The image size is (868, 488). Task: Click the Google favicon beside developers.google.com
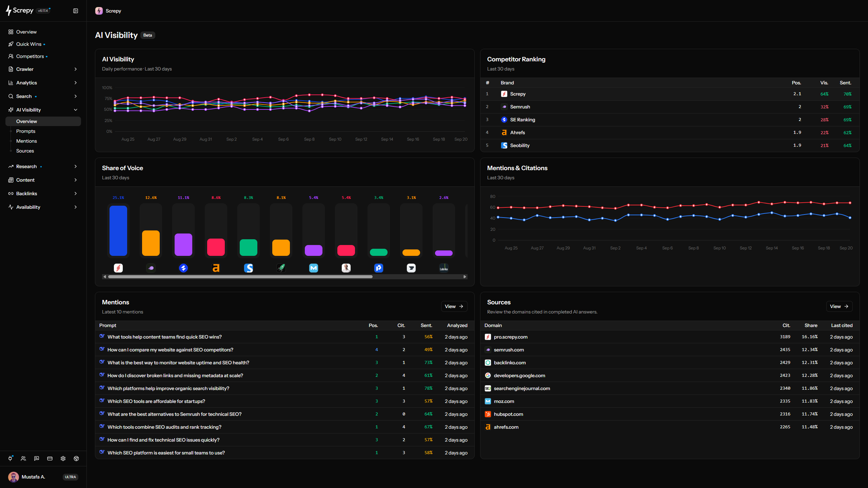488,375
